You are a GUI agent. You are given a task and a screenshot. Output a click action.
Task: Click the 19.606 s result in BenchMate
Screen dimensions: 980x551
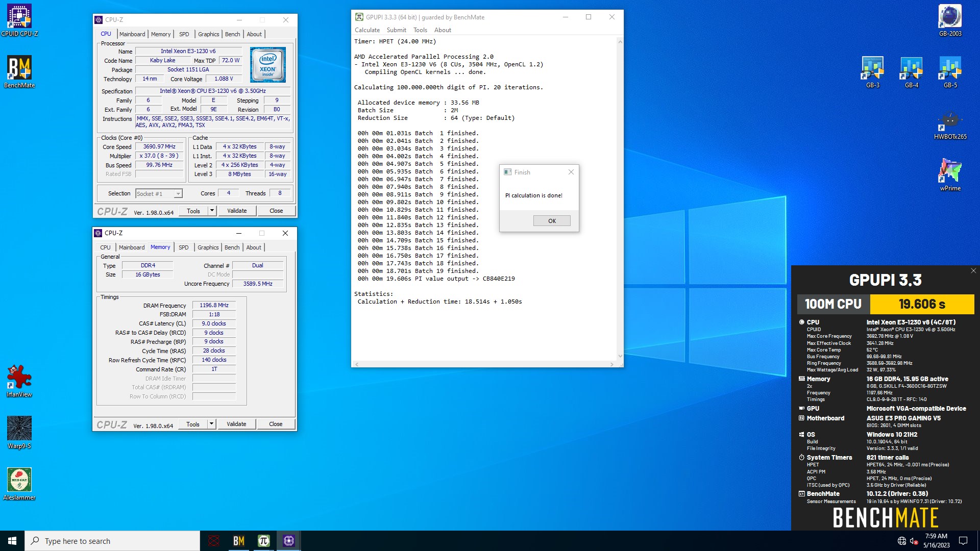[x=922, y=305]
